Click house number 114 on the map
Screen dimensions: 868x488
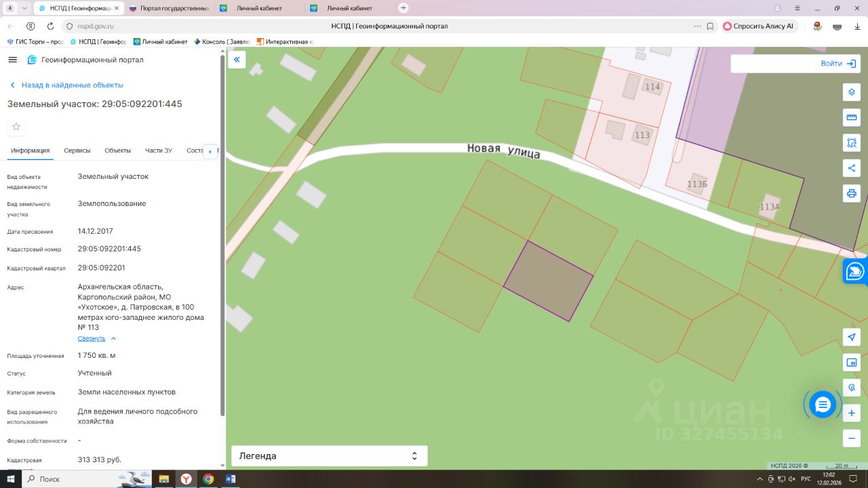click(x=652, y=87)
